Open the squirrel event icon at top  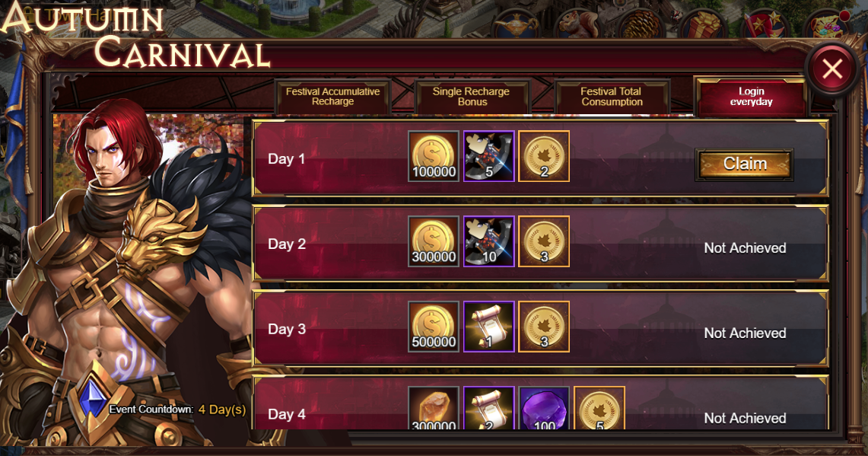[x=578, y=24]
